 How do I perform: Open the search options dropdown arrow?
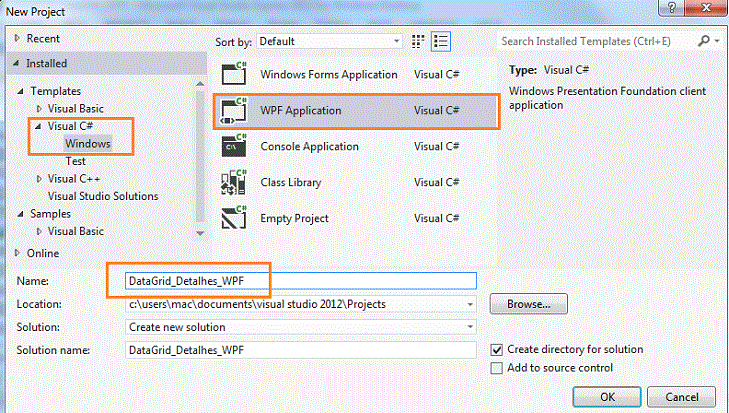[x=717, y=41]
